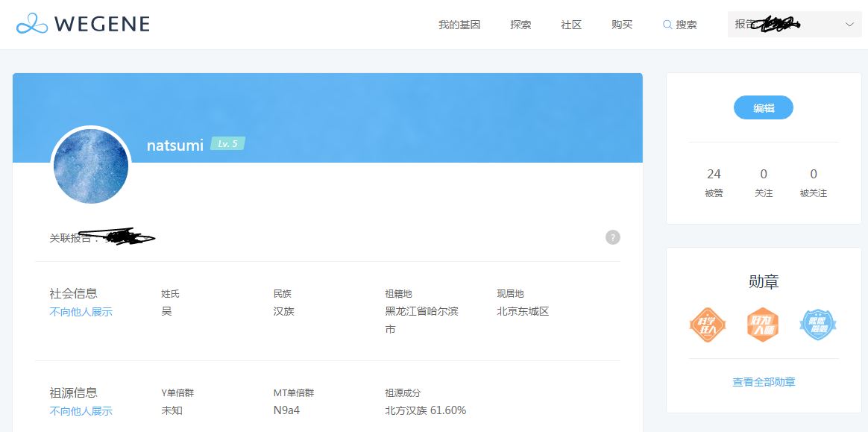Screen dimensions: 868x432
Task: Open the 购买 page
Action: (622, 25)
